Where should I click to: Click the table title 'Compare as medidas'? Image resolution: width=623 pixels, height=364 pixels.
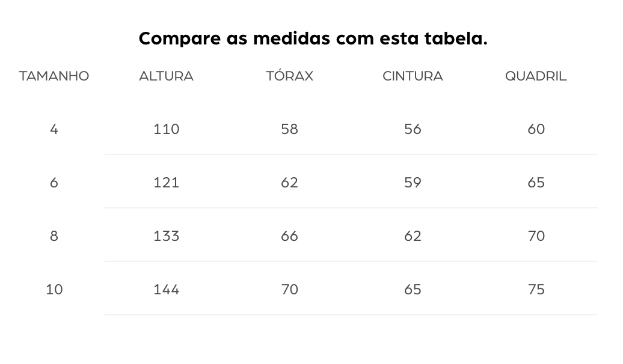tap(313, 39)
